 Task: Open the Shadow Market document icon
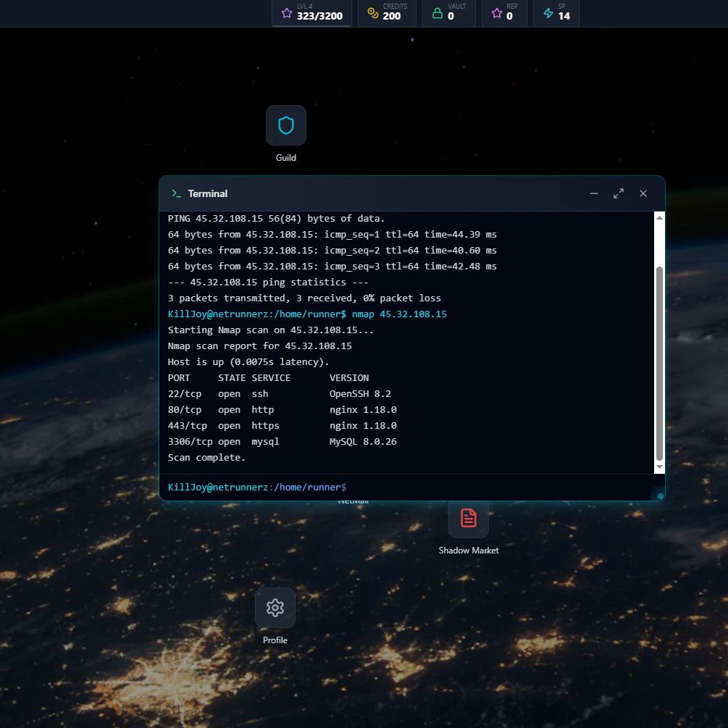coord(469,518)
